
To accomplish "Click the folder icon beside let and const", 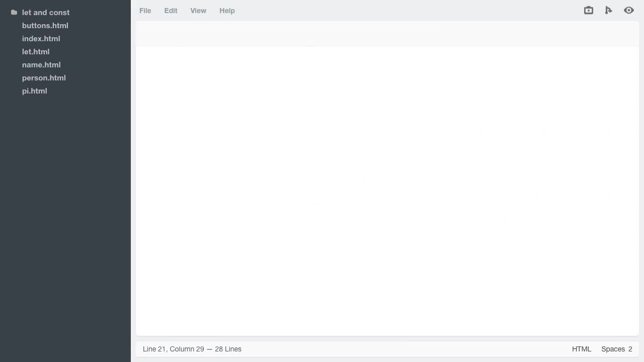I will pos(14,12).
